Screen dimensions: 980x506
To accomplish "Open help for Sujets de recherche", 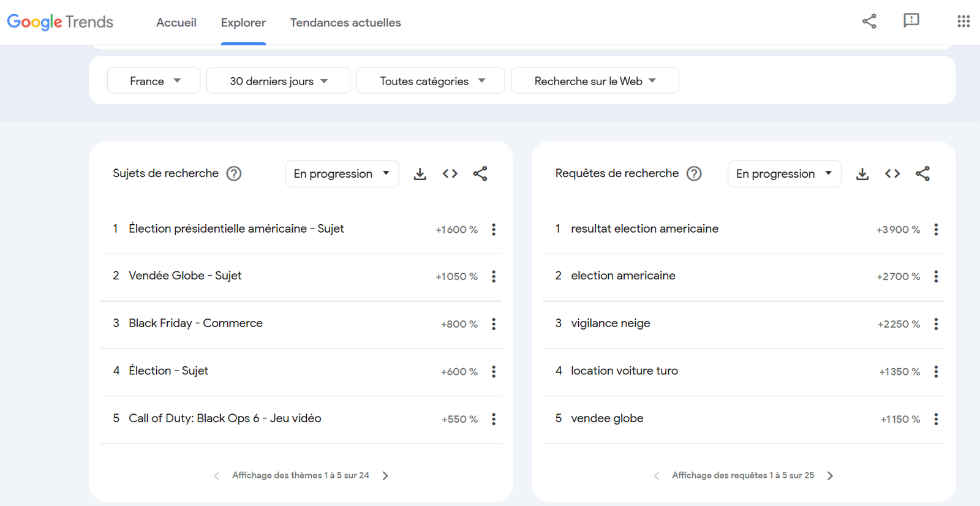I will [234, 173].
